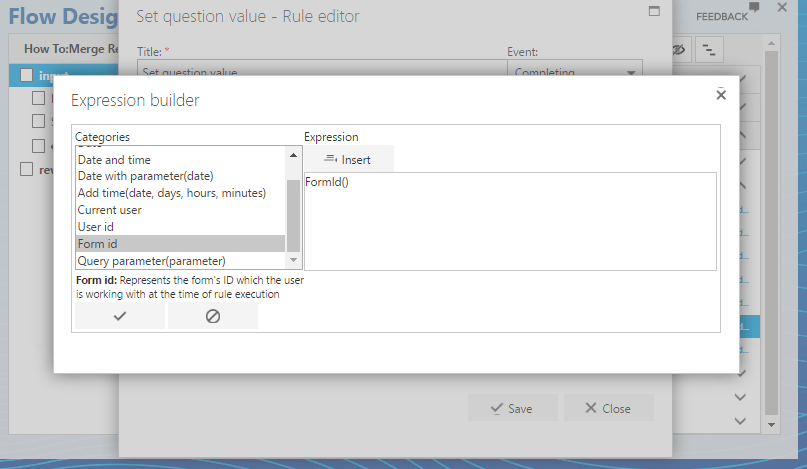
Task: Select 'Date and time' category
Action: (x=180, y=160)
